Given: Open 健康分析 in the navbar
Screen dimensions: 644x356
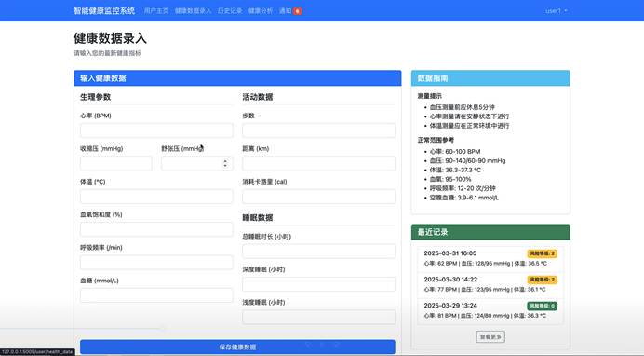Looking at the screenshot, I should pos(261,11).
